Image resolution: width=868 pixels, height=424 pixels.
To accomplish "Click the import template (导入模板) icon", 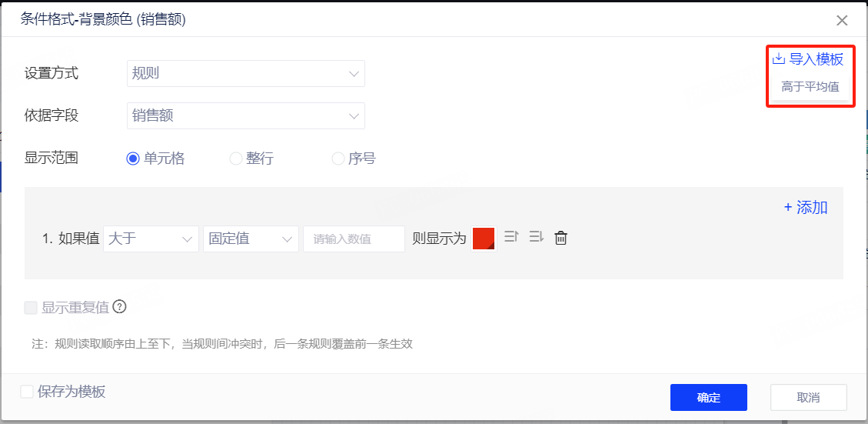I will [x=778, y=59].
